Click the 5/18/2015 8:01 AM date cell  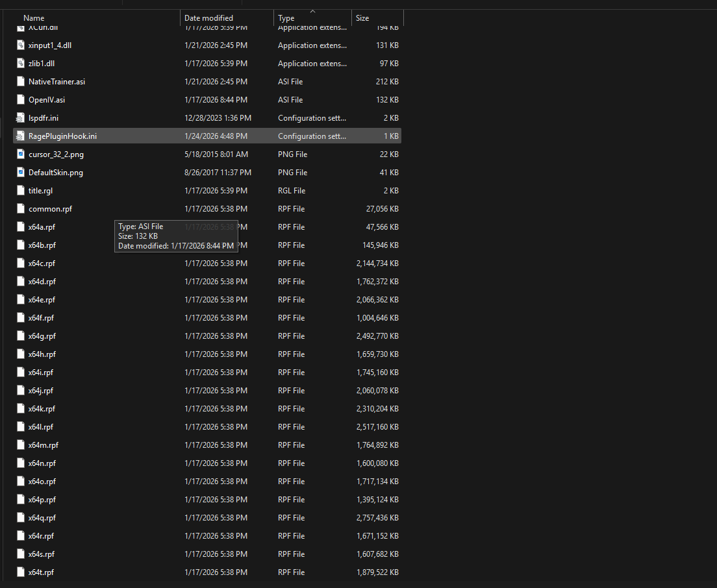point(216,154)
